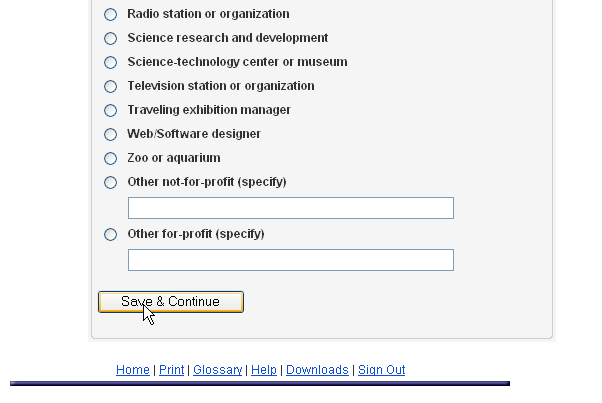602x403 pixels.
Task: Choose Web/Software designer radio button
Action: (110, 135)
